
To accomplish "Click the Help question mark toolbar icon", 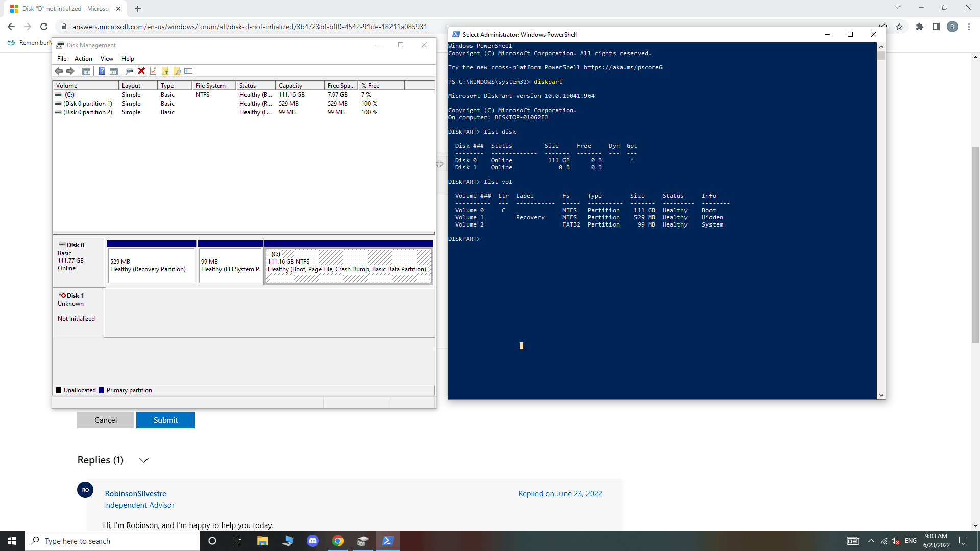I will 102,71.
